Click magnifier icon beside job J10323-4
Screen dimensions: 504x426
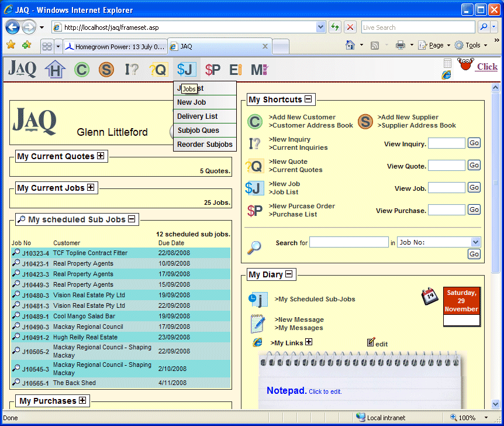click(16, 253)
